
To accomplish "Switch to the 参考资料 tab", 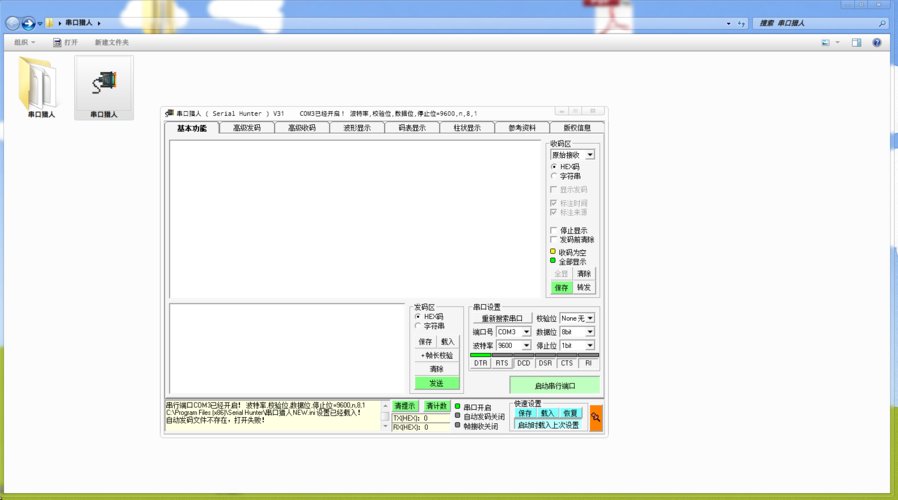I will click(522, 128).
